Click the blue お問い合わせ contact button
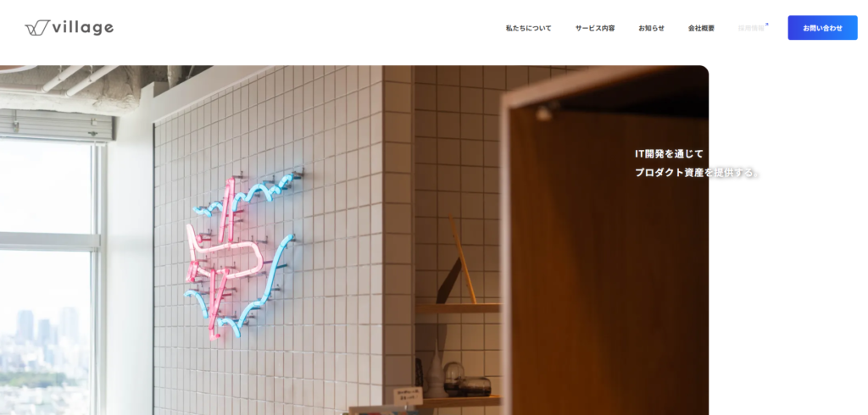The height and width of the screenshot is (415, 868). coord(822,28)
